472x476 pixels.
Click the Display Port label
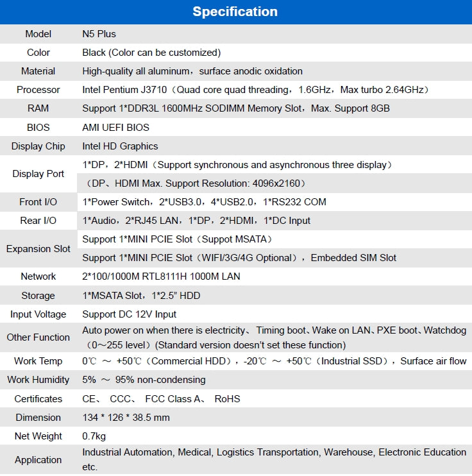tap(38, 174)
